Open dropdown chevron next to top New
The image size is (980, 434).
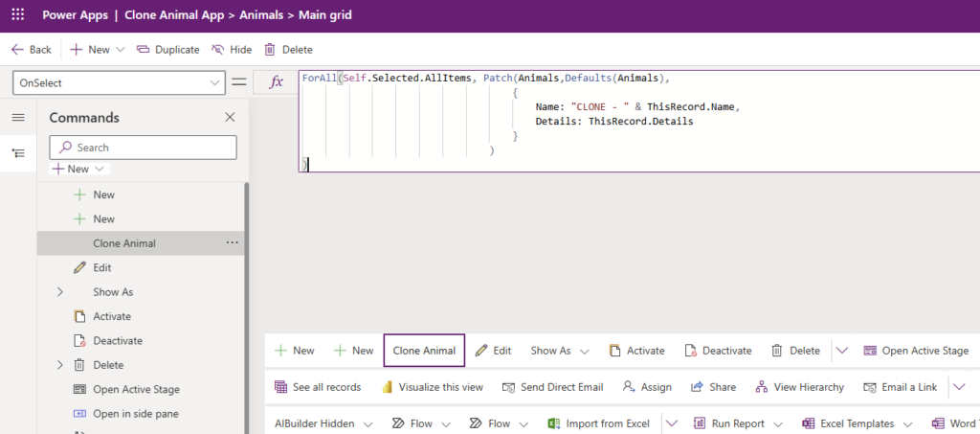tap(121, 50)
